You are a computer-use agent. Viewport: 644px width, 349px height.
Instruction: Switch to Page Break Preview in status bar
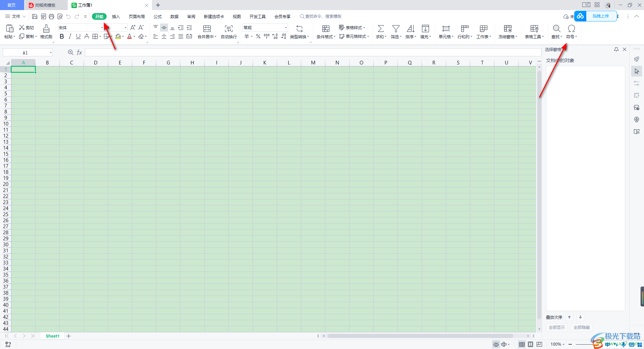click(x=539, y=344)
